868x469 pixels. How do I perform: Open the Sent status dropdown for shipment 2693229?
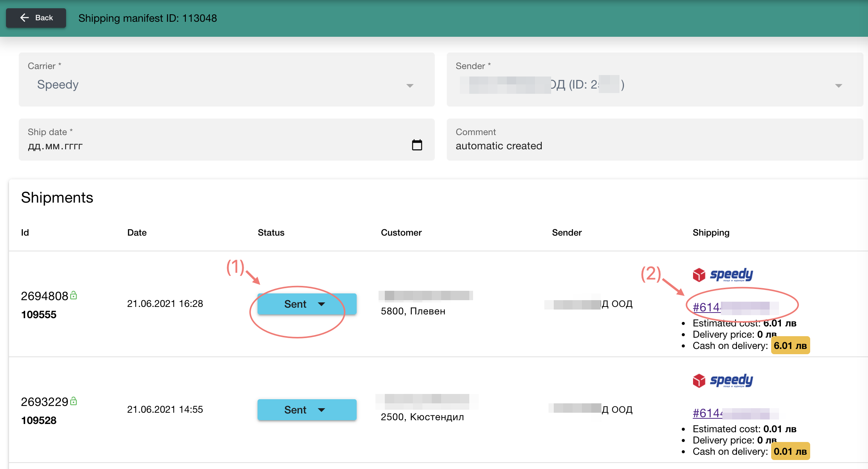[306, 410]
